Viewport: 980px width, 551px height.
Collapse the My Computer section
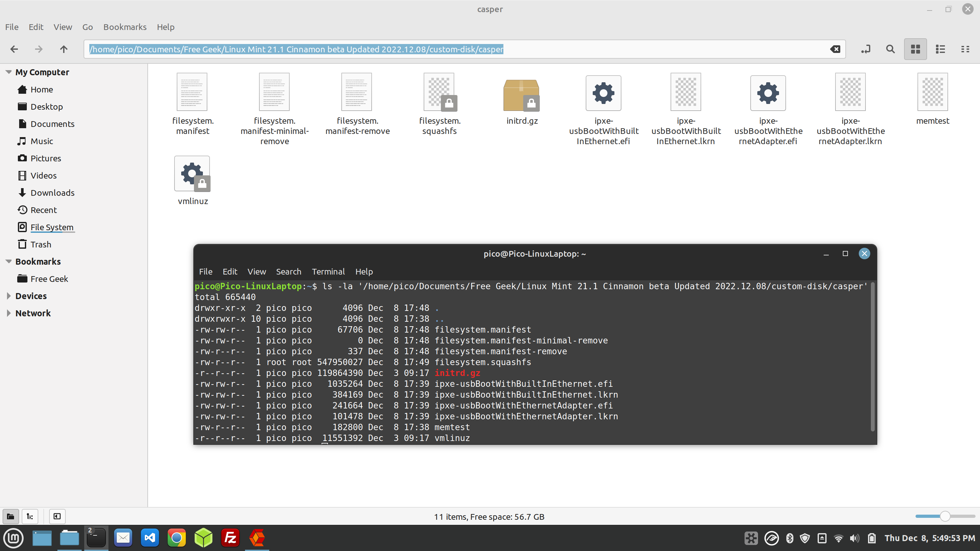8,72
